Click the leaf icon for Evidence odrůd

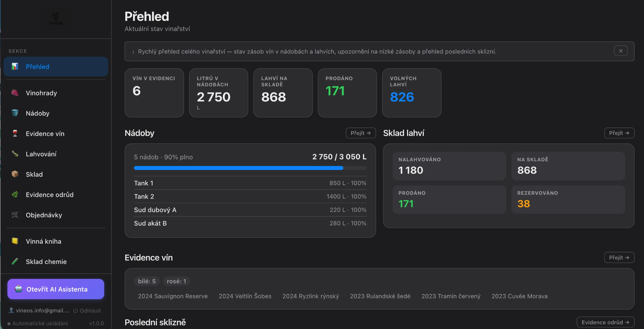click(x=15, y=194)
